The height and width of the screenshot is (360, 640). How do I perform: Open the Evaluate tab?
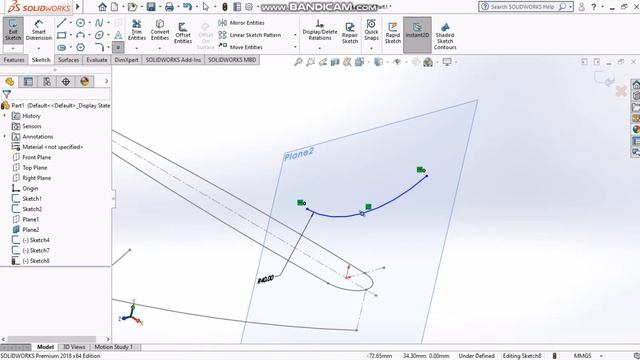pyautogui.click(x=97, y=60)
